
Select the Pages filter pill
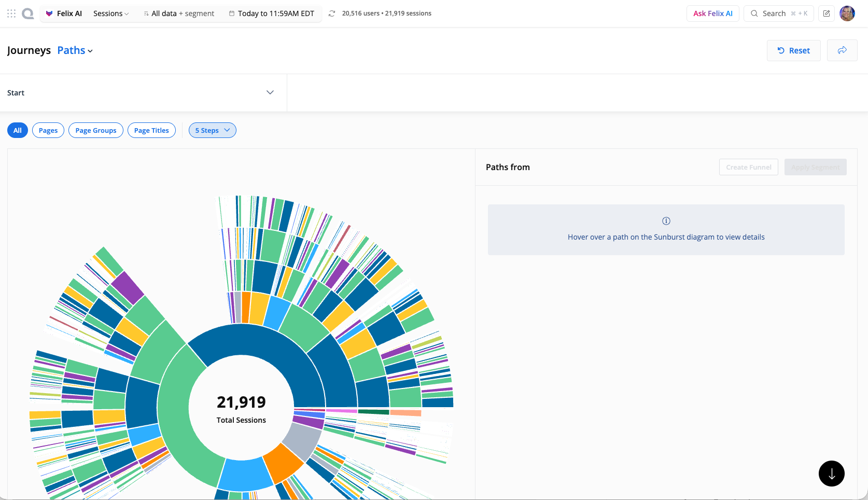pos(48,130)
